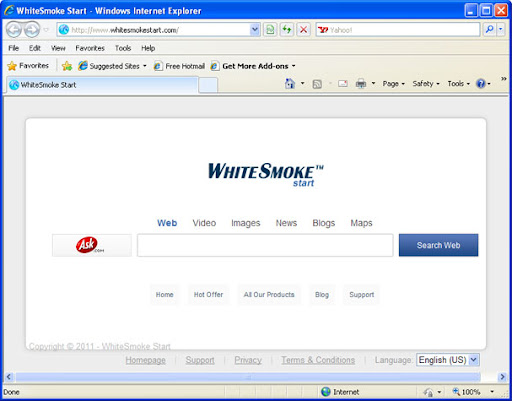Click the Ask.com logo button
This screenshot has height=401, width=512.
92,245
